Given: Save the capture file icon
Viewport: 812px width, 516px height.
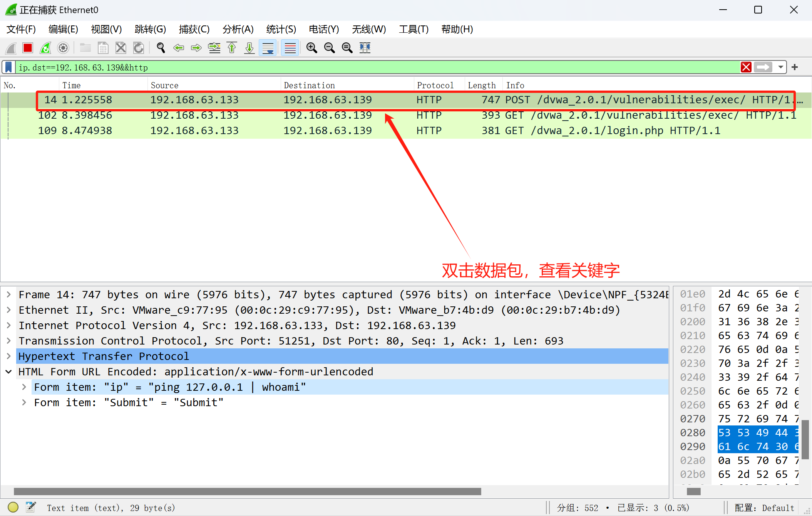Looking at the screenshot, I should (103, 48).
